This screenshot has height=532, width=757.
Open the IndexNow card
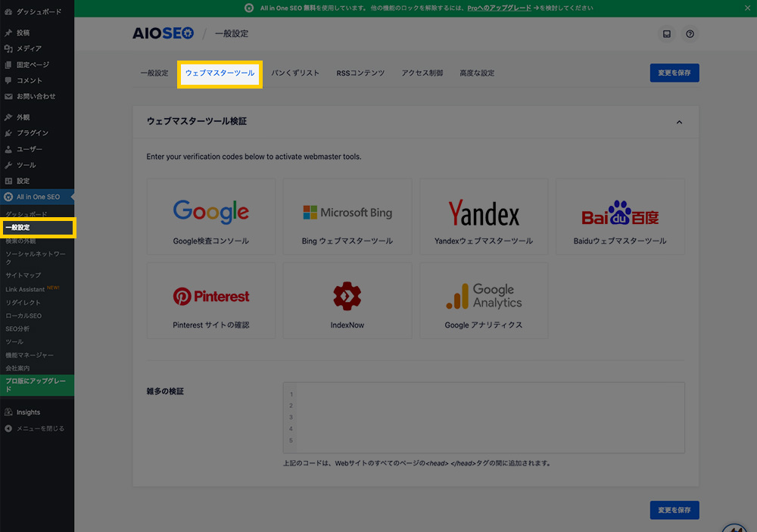[347, 300]
